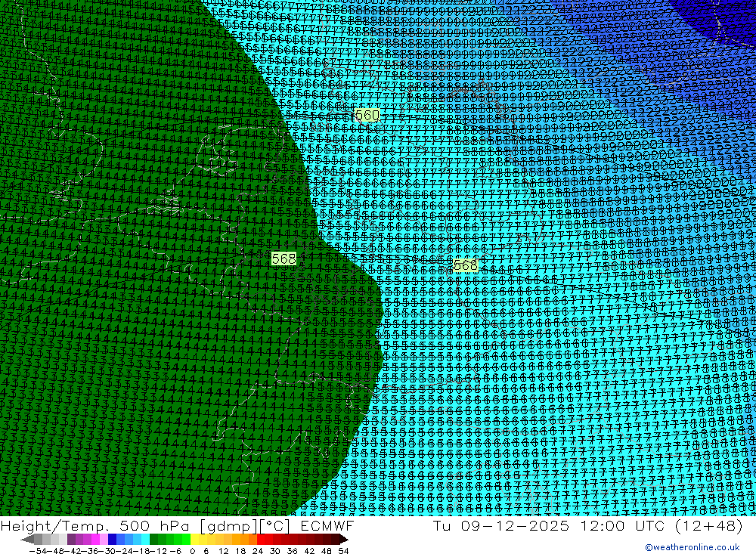Click the 568 label over the cyan area
756x554 pixels.
(x=465, y=266)
